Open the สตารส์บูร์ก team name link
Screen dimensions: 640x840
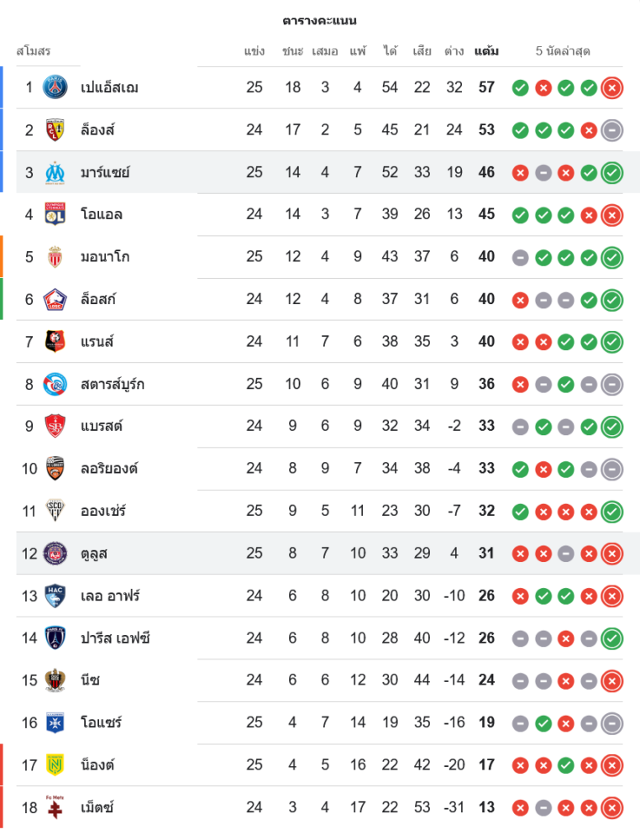113,384
